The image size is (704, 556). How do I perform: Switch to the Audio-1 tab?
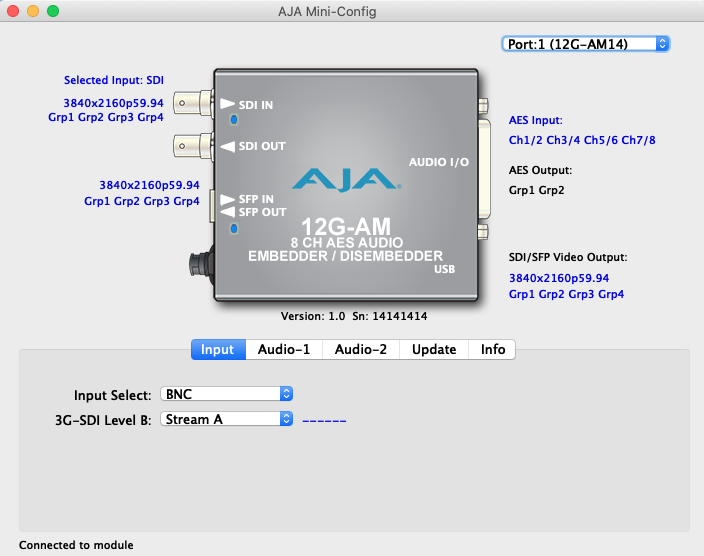pos(284,349)
